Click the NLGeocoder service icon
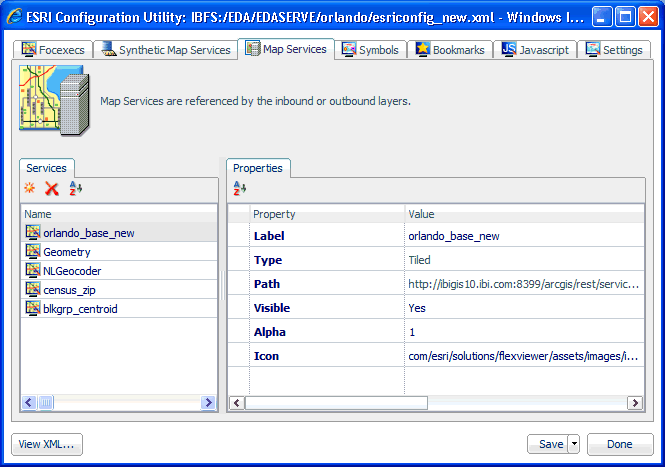The height and width of the screenshot is (467, 665). [x=33, y=270]
